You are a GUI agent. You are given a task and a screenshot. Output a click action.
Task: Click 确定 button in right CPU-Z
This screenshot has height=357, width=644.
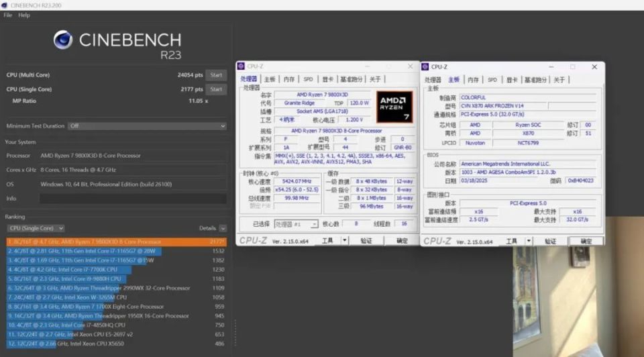pos(586,241)
